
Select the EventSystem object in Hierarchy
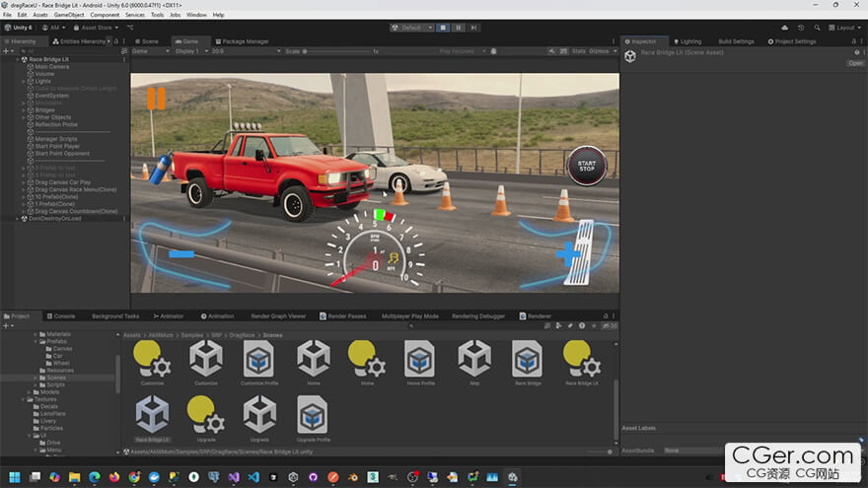[52, 96]
